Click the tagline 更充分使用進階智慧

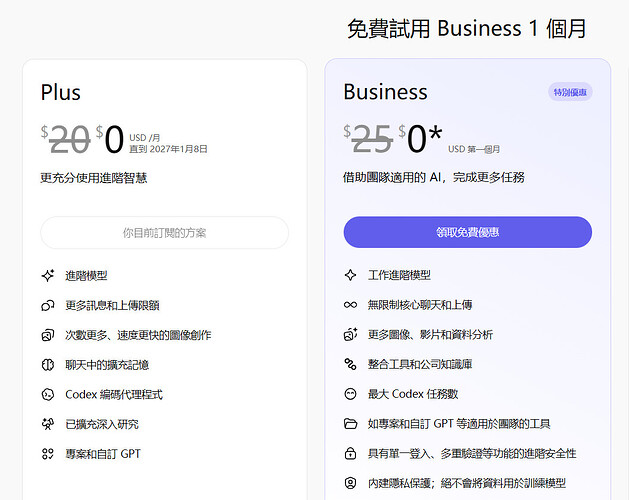click(x=94, y=178)
